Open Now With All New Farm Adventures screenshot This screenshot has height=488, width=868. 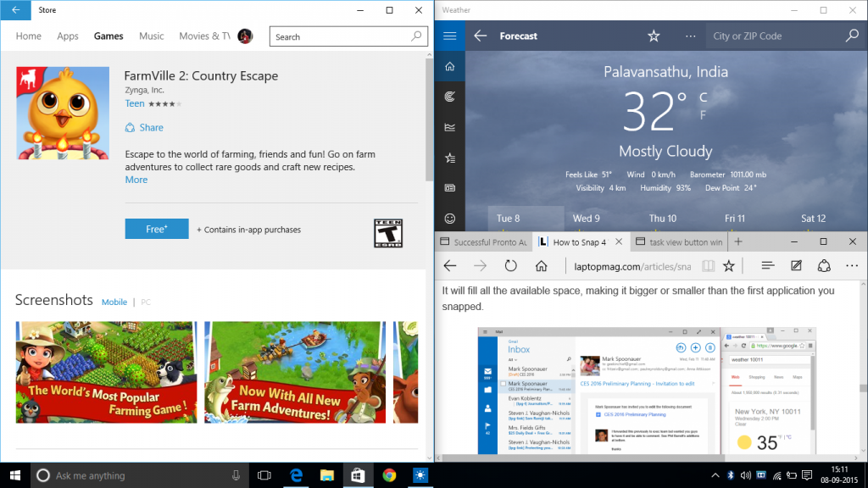(295, 373)
